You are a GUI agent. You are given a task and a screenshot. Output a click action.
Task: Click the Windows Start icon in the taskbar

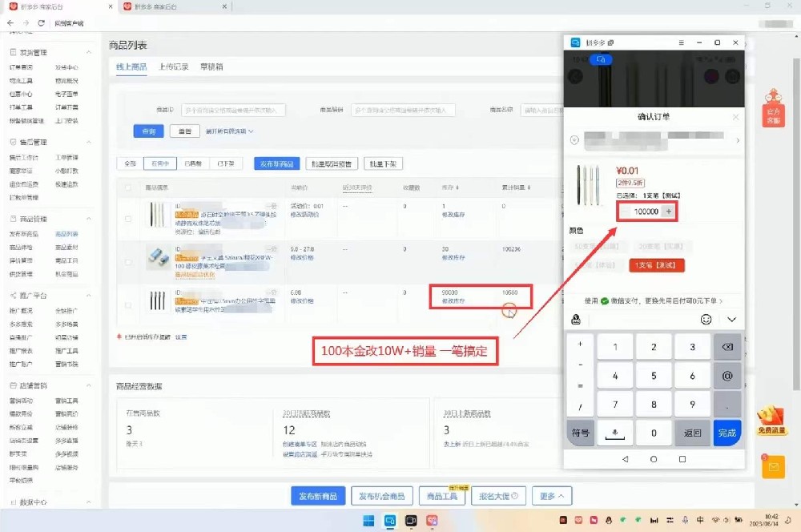368,520
